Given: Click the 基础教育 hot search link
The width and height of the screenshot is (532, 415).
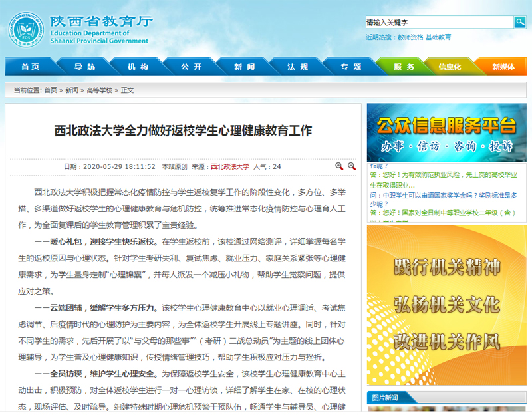Looking at the screenshot, I should (x=438, y=37).
